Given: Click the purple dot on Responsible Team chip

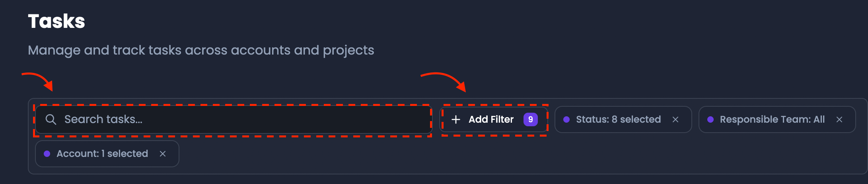Looking at the screenshot, I should (x=710, y=119).
